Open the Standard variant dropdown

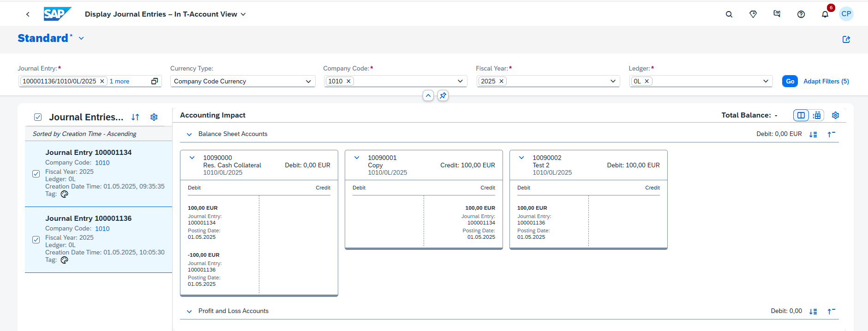point(81,38)
